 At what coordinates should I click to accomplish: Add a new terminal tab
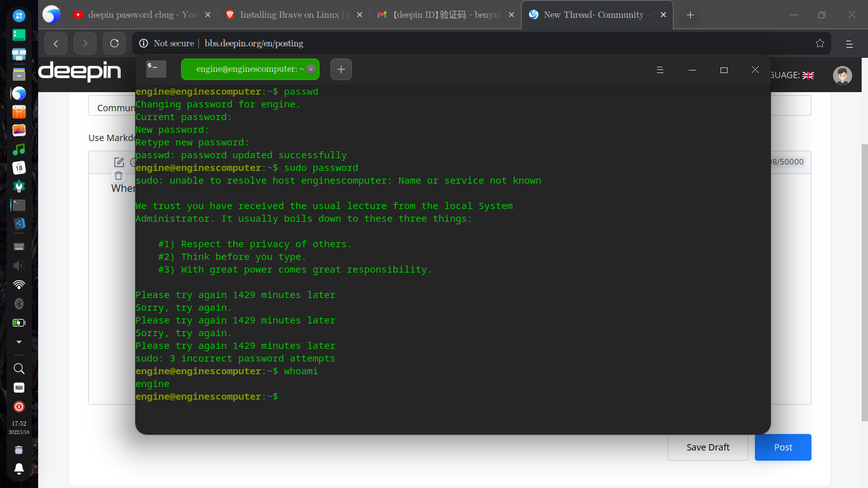point(341,69)
